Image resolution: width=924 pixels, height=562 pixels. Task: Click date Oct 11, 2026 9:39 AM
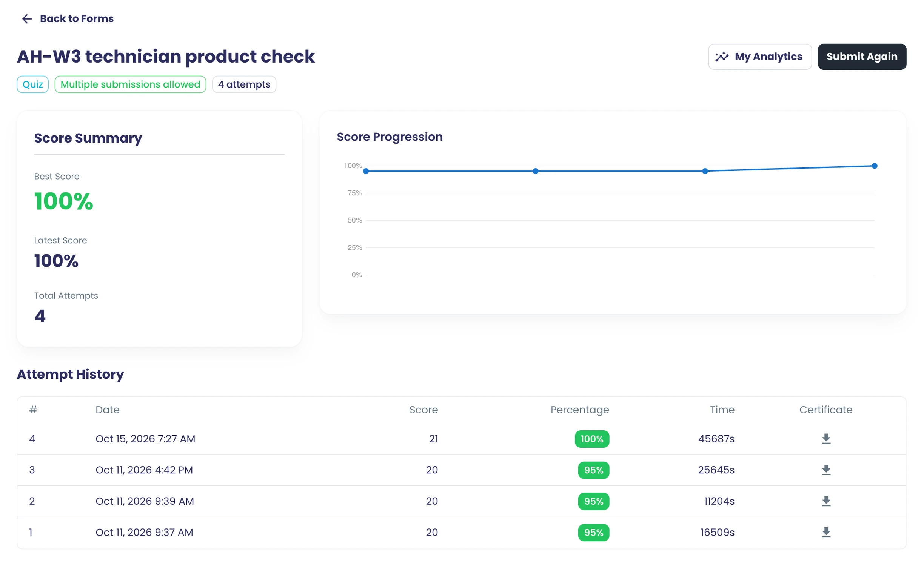[x=145, y=501]
